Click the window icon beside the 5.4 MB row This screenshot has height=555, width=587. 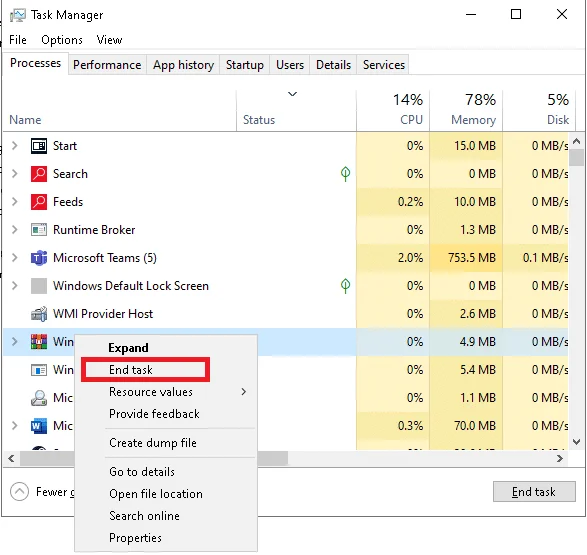point(39,370)
